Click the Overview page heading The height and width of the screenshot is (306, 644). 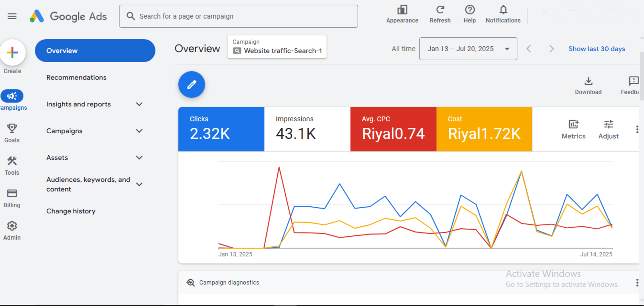(x=197, y=49)
